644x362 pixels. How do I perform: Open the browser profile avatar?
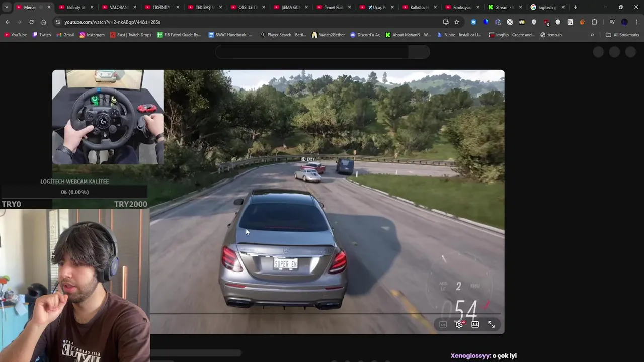pyautogui.click(x=624, y=22)
